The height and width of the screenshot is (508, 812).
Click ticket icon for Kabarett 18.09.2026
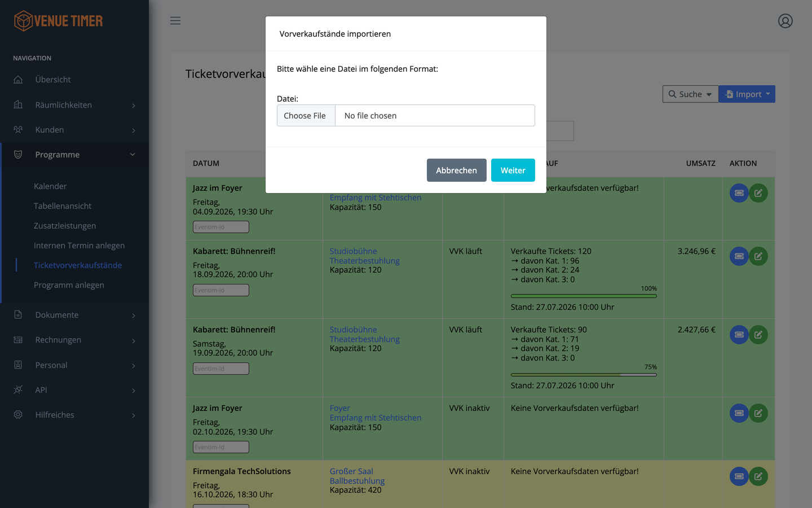[x=739, y=256]
